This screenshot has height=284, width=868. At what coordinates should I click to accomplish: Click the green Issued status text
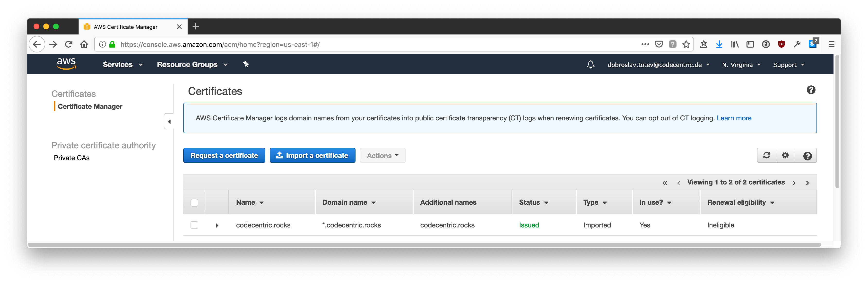tap(529, 225)
